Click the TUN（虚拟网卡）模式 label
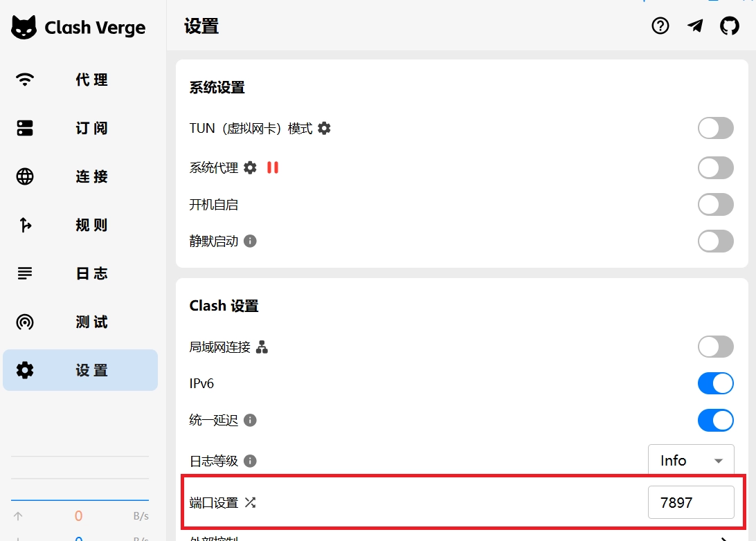Viewport: 756px width, 541px height. click(251, 128)
